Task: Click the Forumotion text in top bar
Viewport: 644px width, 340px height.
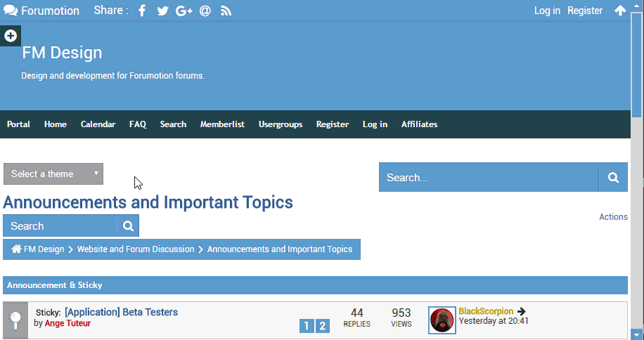Action: click(50, 11)
